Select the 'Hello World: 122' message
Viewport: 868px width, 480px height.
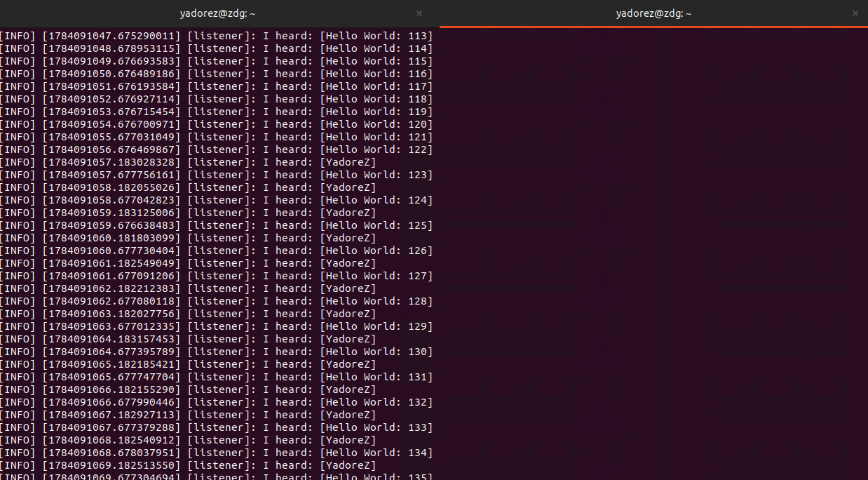tap(217, 149)
